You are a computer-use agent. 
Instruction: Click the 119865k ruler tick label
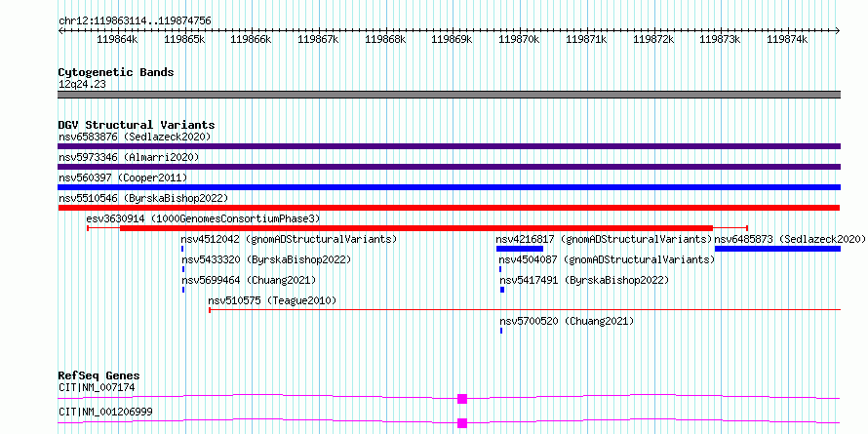coord(185,39)
